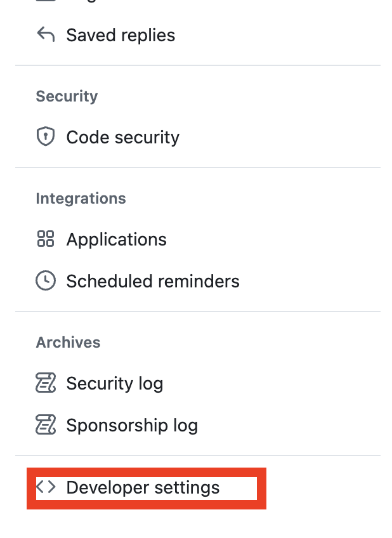Click the log icon beside Sponsorship log
The height and width of the screenshot is (538, 392).
pos(46,425)
